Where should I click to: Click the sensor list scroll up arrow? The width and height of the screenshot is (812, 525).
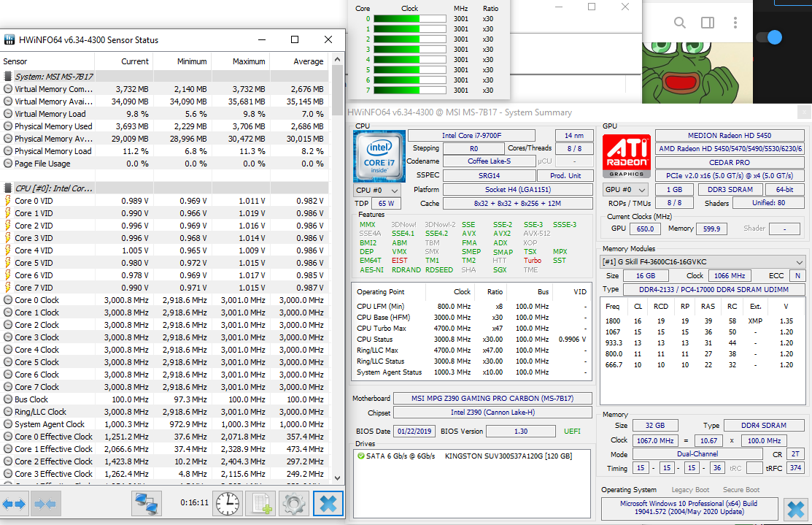click(x=338, y=60)
